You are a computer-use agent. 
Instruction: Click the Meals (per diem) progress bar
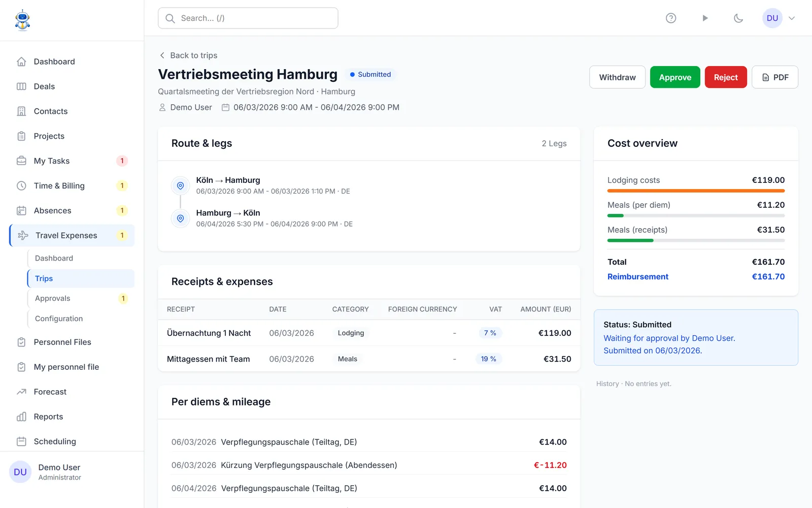pos(696,216)
